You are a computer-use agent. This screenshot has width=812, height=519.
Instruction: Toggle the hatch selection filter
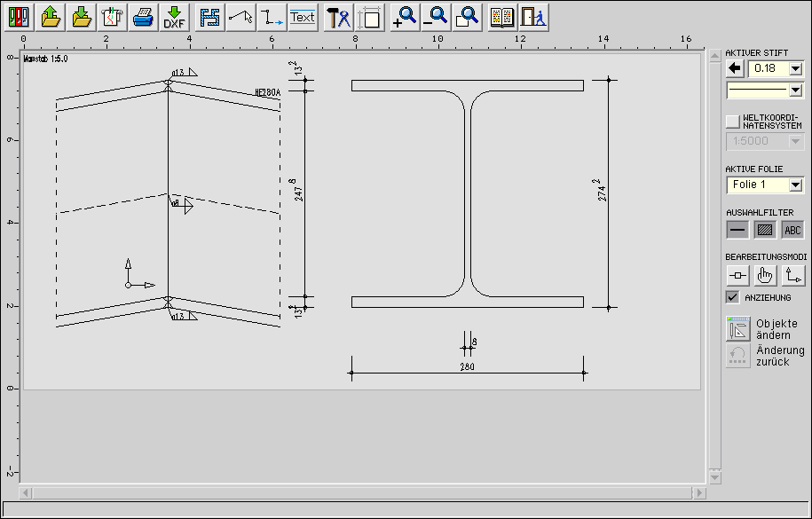pos(765,230)
